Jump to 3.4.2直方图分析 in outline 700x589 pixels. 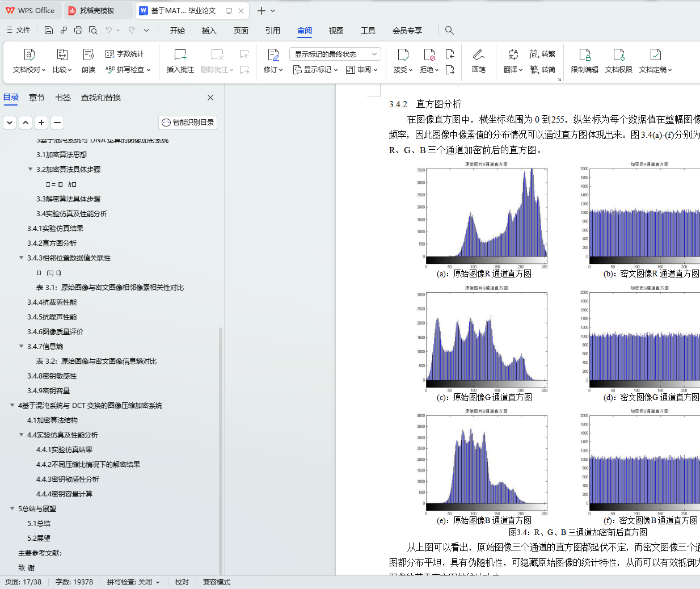(52, 243)
